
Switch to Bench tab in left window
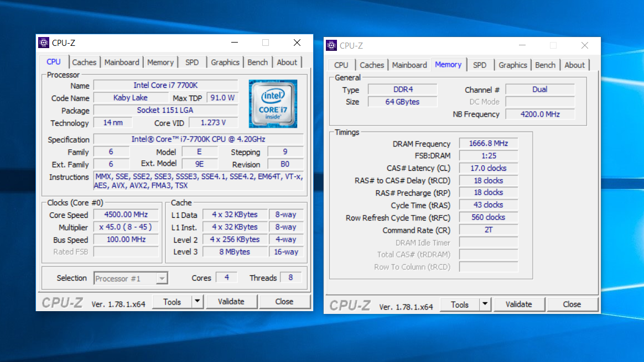257,62
